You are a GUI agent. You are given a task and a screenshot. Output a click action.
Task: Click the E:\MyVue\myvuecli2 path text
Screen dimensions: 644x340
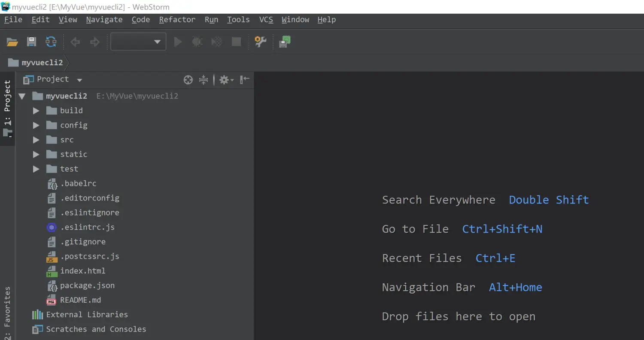pyautogui.click(x=137, y=96)
